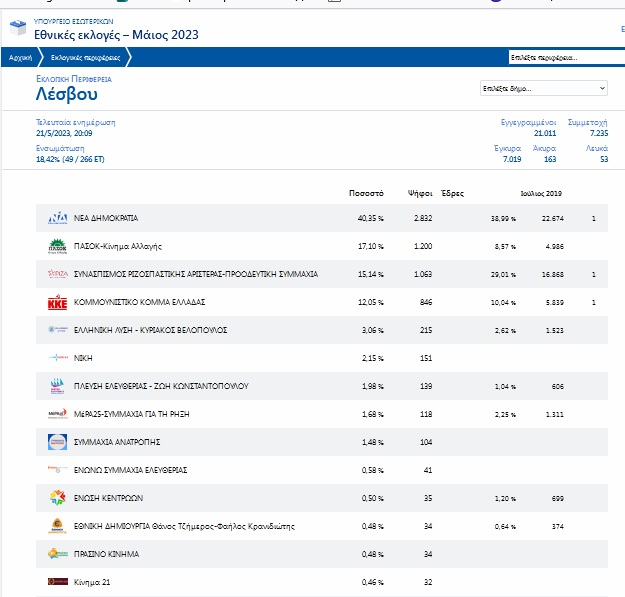This screenshot has width=625, height=597.
Task: Click the ΜέΡΑ25 party logo
Action: pyautogui.click(x=57, y=414)
